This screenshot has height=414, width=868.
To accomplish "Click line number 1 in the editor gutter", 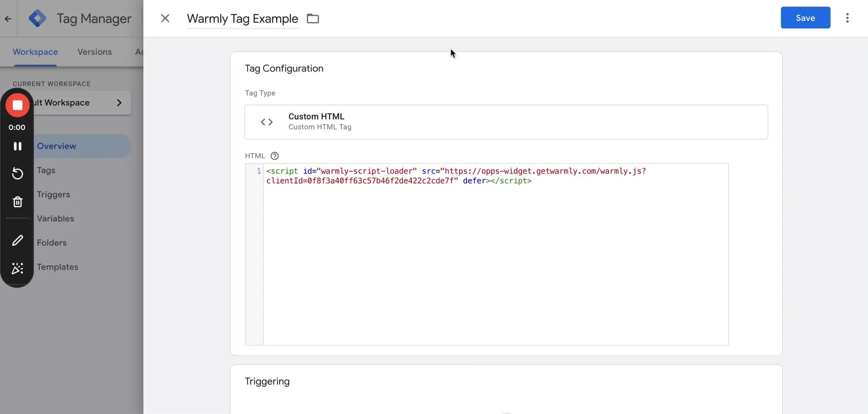I will coord(259,171).
